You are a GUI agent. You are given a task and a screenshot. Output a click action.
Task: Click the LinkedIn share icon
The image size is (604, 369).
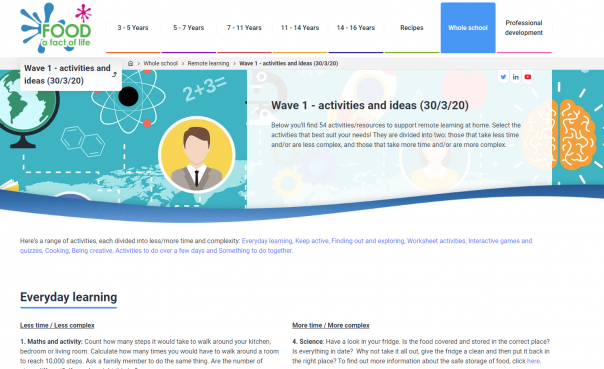515,77
